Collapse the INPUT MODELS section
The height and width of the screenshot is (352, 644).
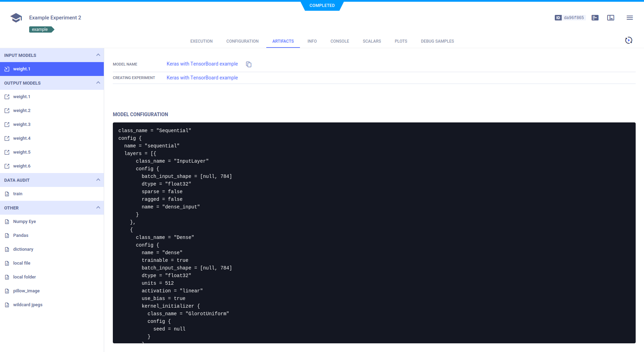(x=98, y=55)
